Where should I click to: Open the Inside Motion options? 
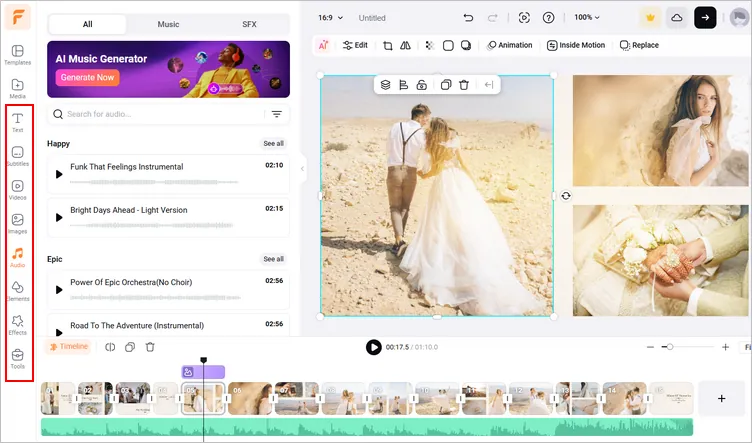click(x=576, y=45)
